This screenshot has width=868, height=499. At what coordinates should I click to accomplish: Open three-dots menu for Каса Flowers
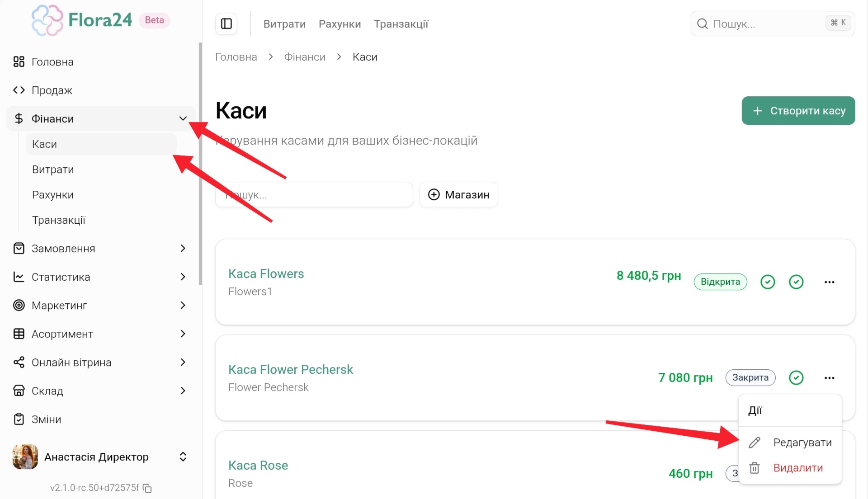coord(829,282)
